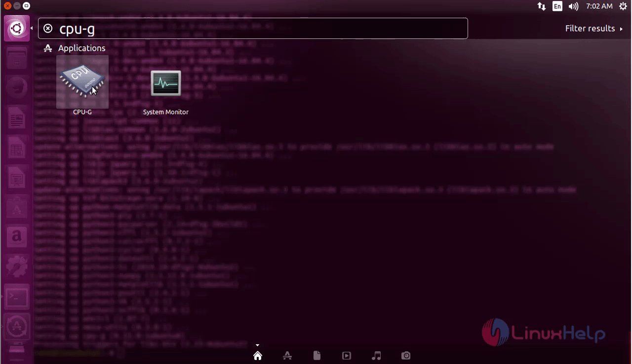Switch to the Videos lens

point(347,356)
